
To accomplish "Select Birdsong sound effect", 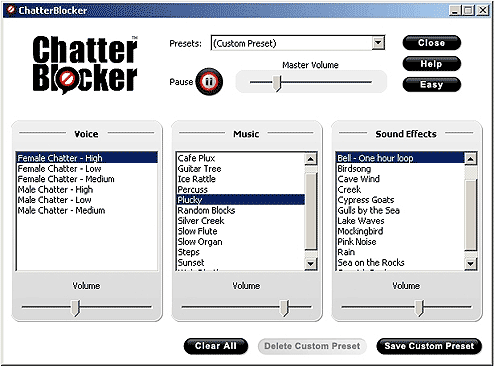I will coord(400,168).
